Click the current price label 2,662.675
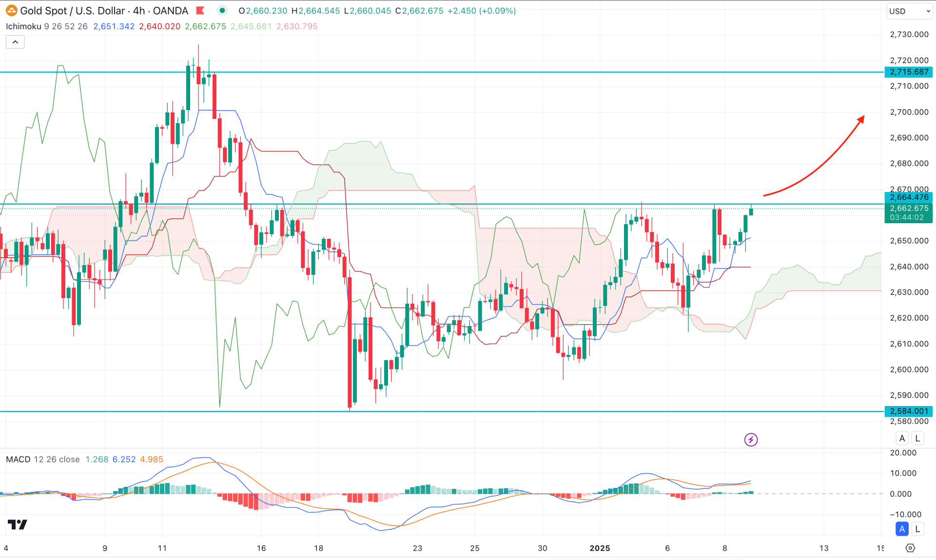The height and width of the screenshot is (560, 936). (909, 208)
